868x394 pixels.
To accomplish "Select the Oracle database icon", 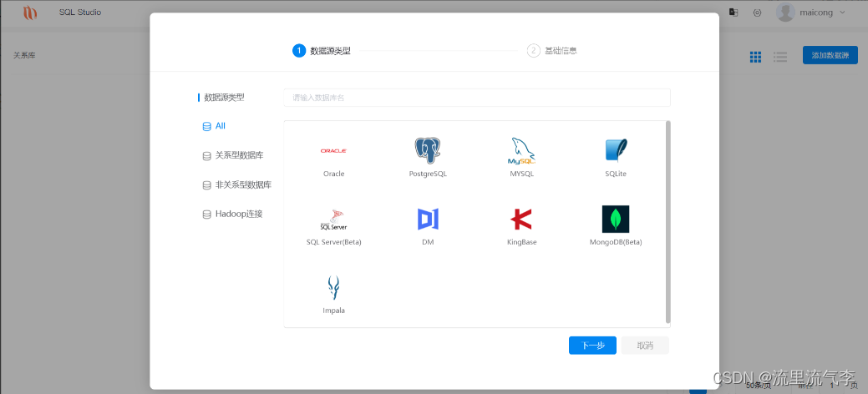I will [334, 150].
